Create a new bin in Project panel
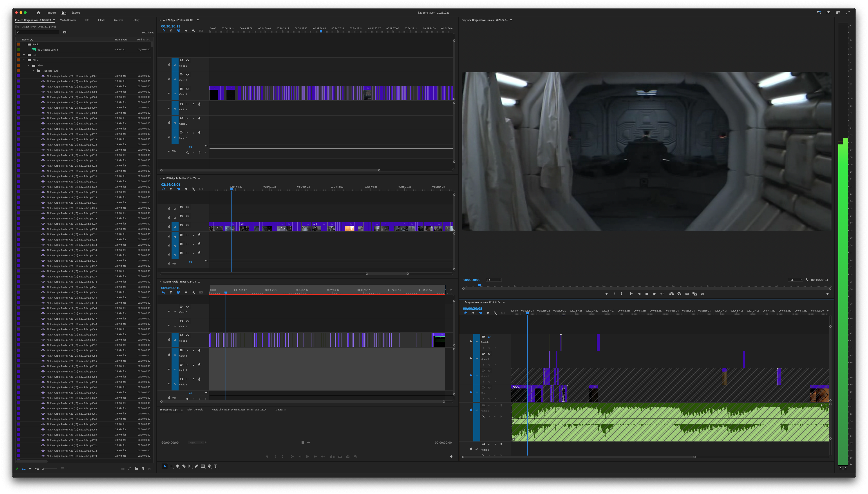Screen dimensions: 868x494 [136, 468]
